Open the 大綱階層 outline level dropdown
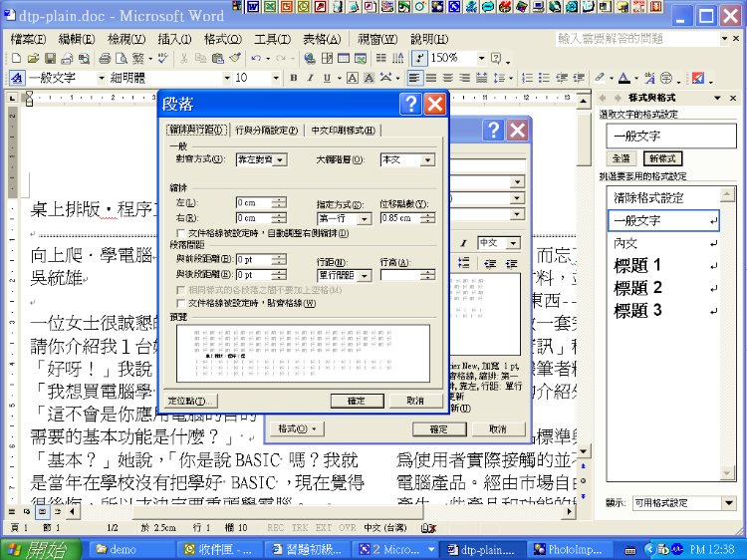This screenshot has width=747, height=560. (x=427, y=160)
